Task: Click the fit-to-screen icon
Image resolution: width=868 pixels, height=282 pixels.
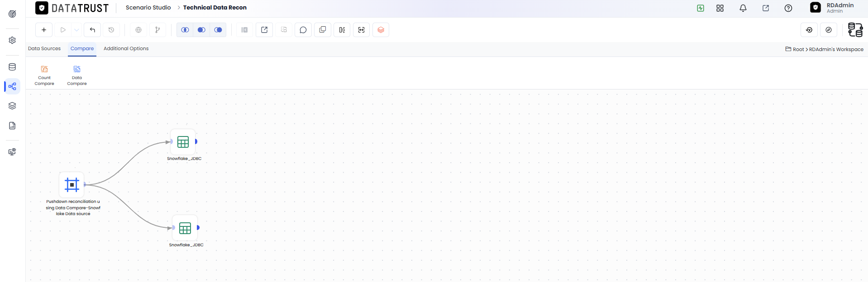Action: pos(362,30)
